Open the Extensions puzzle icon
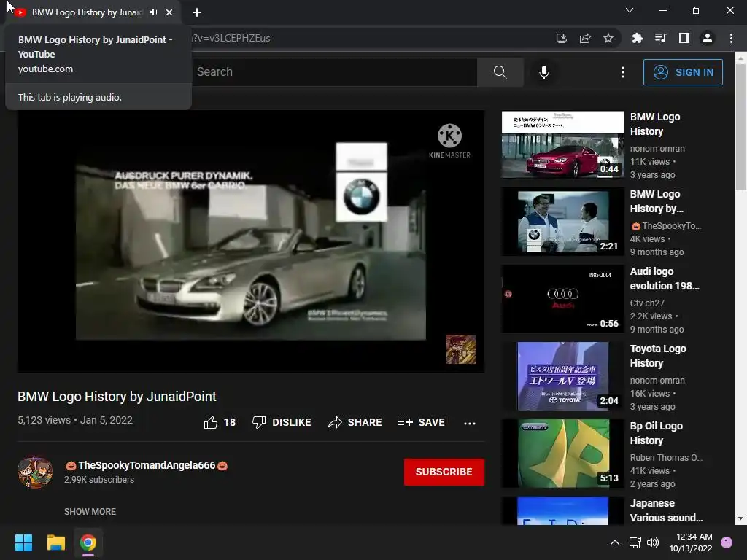This screenshot has height=560, width=747. click(638, 38)
